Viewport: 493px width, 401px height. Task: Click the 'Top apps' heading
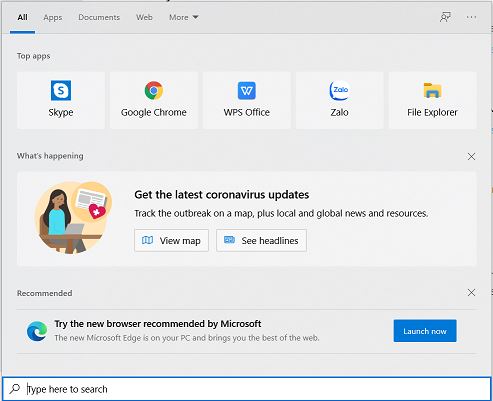(x=34, y=56)
